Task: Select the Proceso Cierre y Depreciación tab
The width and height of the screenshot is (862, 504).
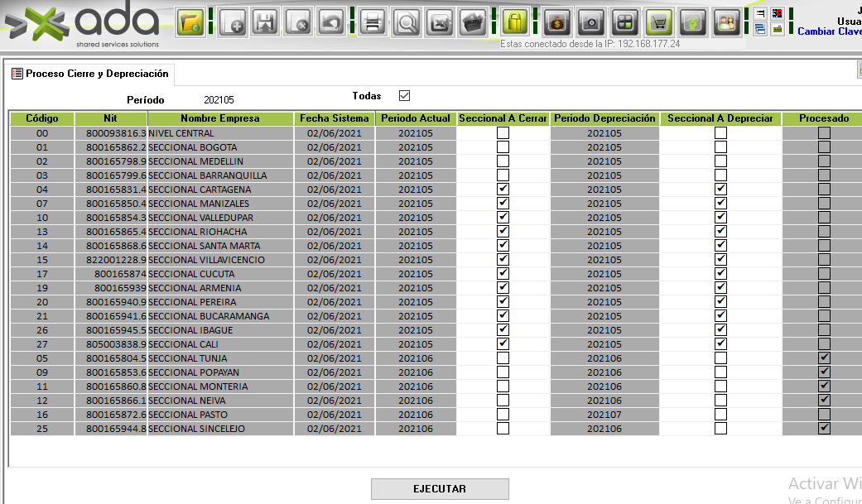Action: tap(90, 74)
